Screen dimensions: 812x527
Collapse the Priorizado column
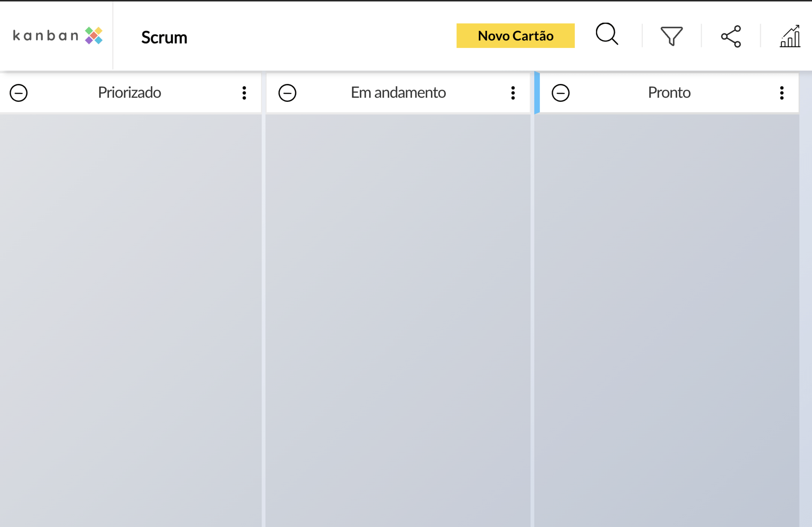18,93
